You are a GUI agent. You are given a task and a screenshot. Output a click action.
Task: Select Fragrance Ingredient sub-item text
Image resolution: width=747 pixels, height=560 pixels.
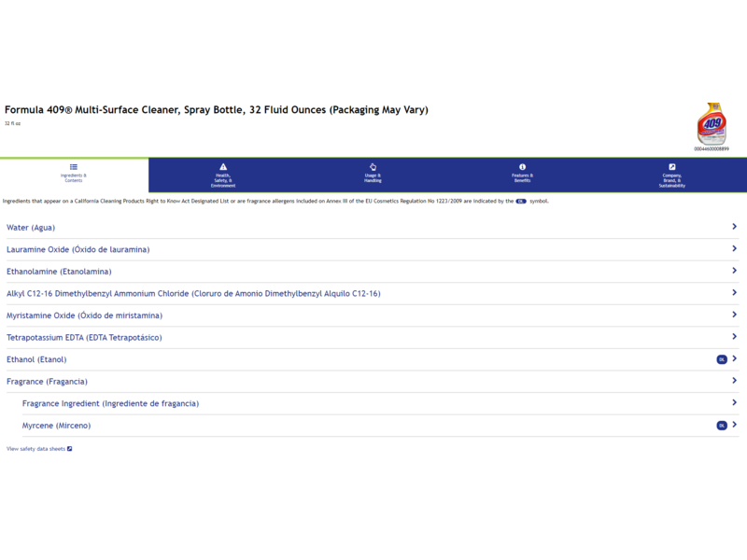pyautogui.click(x=110, y=404)
